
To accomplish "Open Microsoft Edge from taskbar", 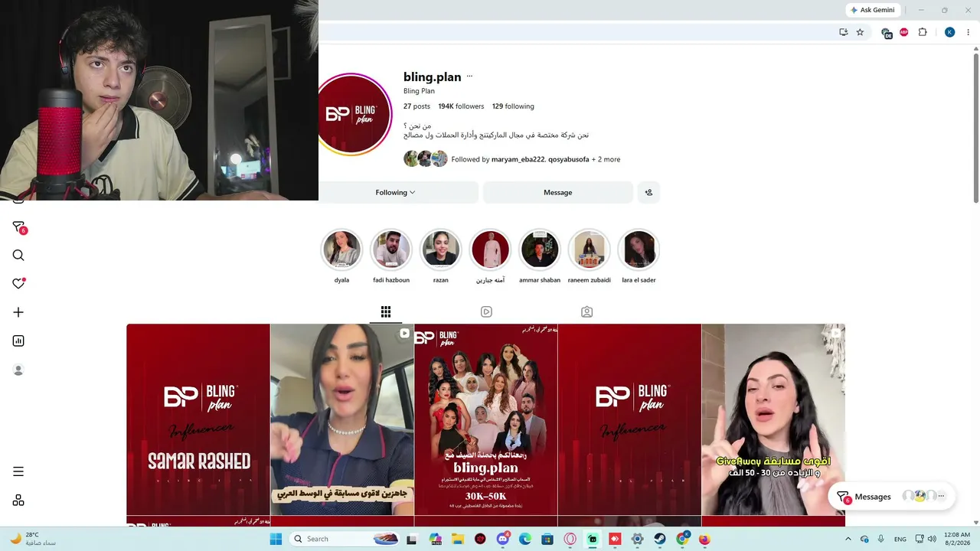I will pos(525,539).
